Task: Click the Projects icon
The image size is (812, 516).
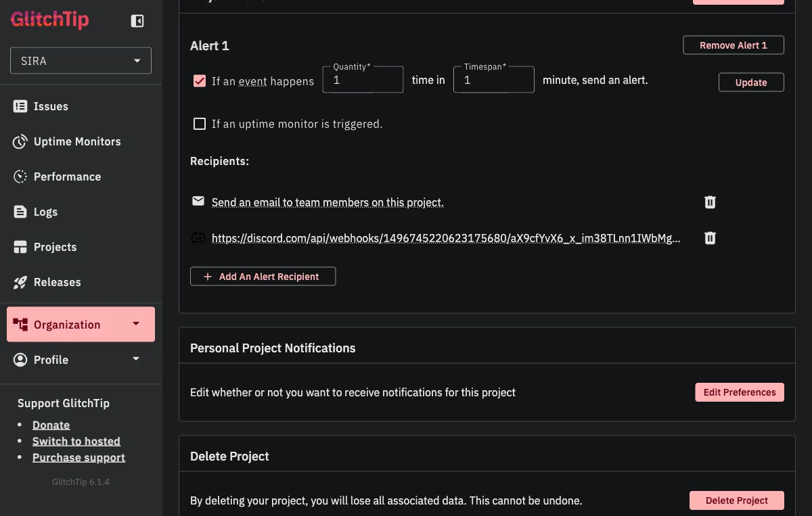Action: coord(20,247)
